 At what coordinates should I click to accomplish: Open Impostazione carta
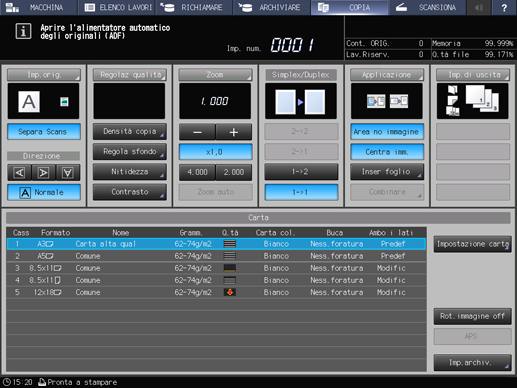tap(472, 244)
